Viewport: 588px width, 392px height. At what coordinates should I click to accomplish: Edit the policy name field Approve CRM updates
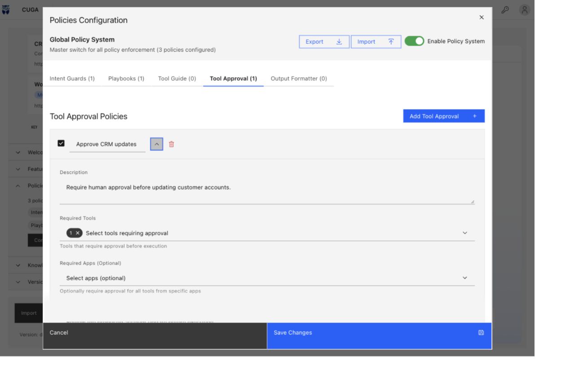click(x=107, y=144)
